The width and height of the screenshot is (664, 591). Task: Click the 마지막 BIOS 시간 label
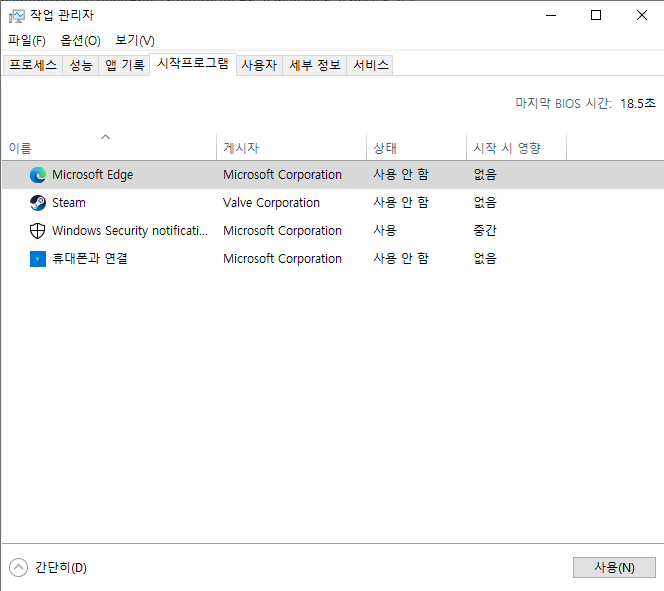coord(563,104)
